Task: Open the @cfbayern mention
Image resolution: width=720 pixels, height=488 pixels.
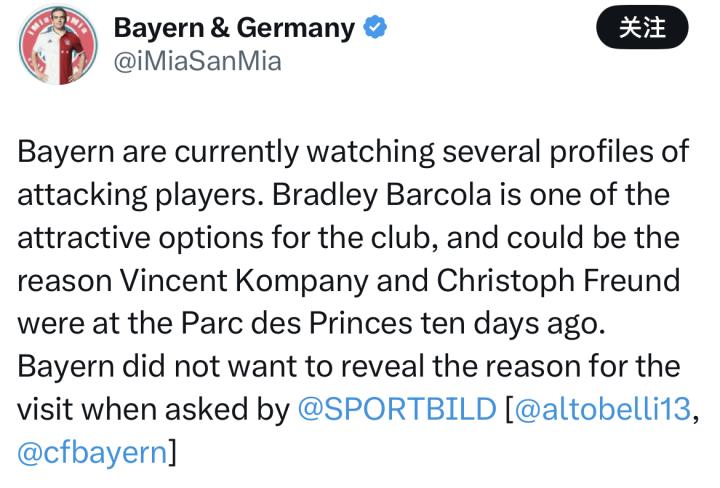Action: pos(92,452)
